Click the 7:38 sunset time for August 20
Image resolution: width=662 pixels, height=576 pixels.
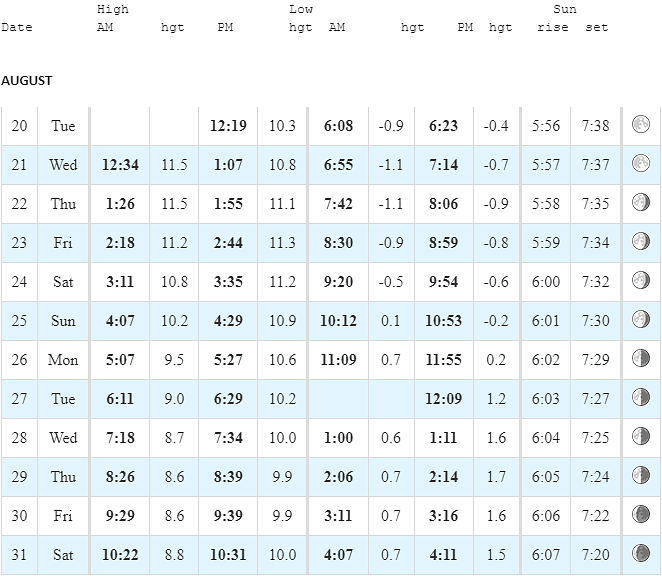click(595, 126)
